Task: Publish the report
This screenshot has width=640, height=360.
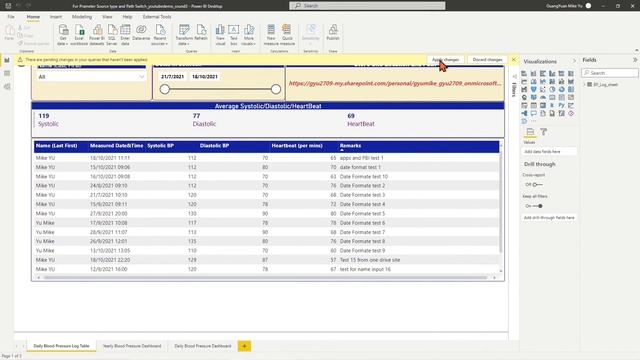Action: pyautogui.click(x=333, y=32)
